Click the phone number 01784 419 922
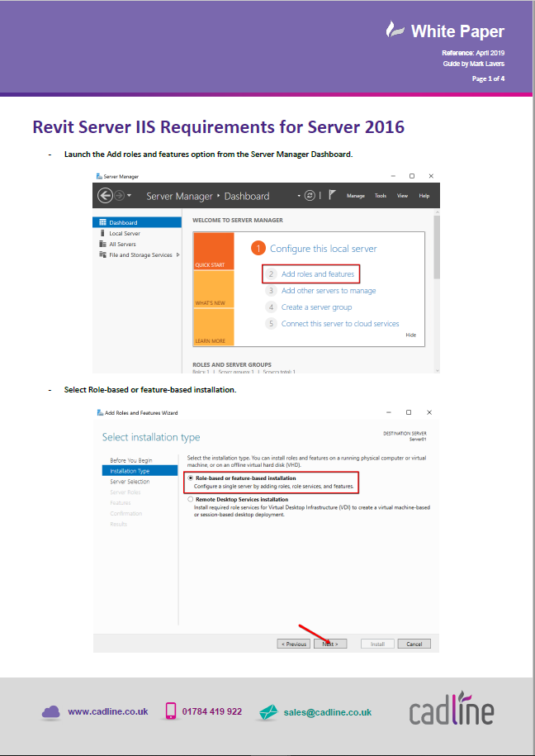Image resolution: width=535 pixels, height=756 pixels. [212, 711]
